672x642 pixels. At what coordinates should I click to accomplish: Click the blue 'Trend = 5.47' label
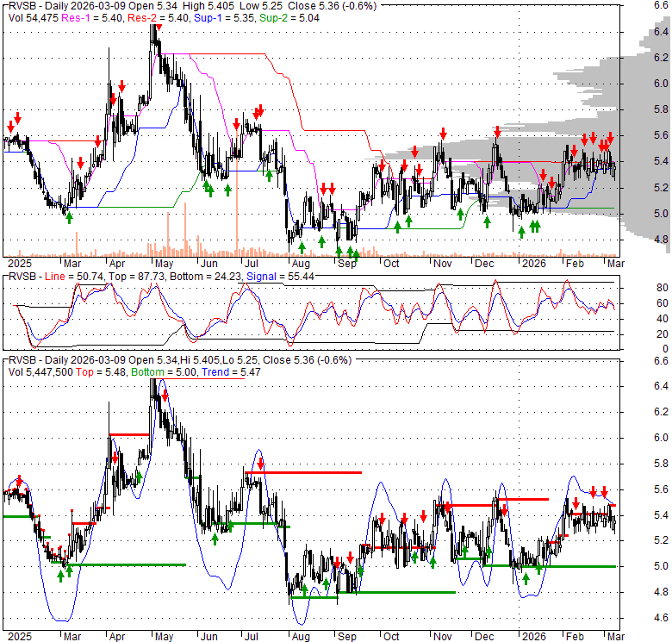[232, 372]
